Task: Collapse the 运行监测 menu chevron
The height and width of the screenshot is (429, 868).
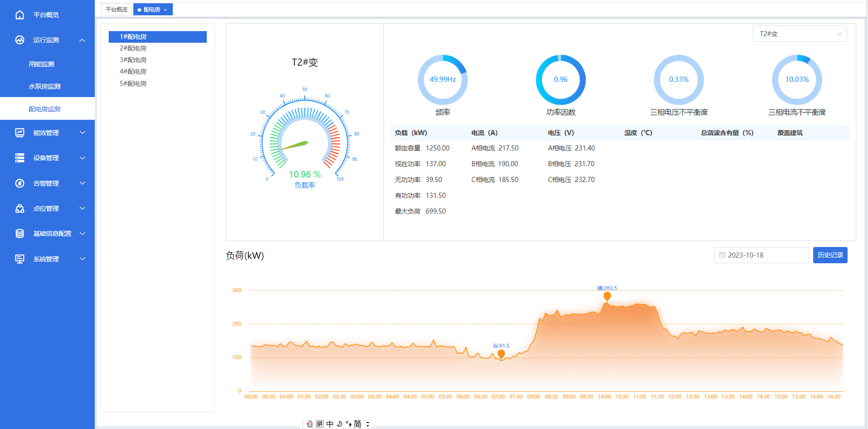Action: pyautogui.click(x=82, y=40)
